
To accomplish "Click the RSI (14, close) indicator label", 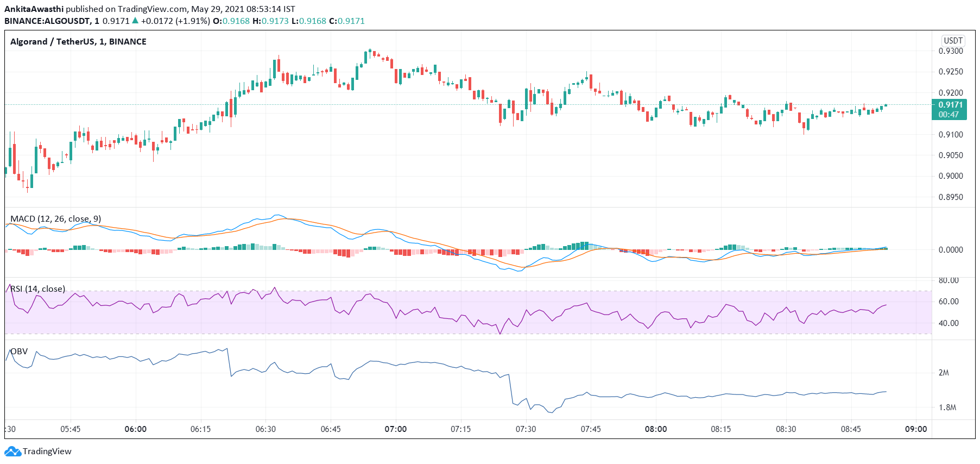I will click(38, 289).
